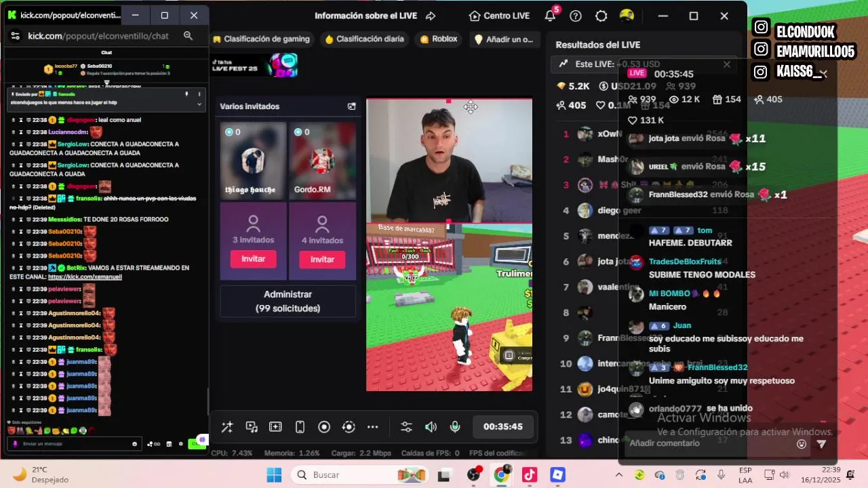Open the three-dot more options menu
868x488 pixels.
pyautogui.click(x=373, y=427)
